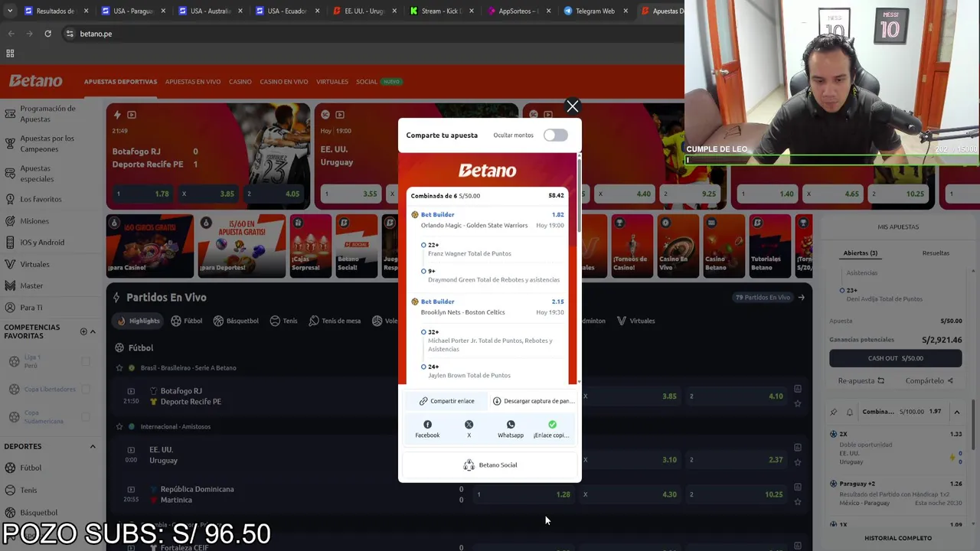Open Para Ti in the sidebar
980x551 pixels.
(x=31, y=308)
